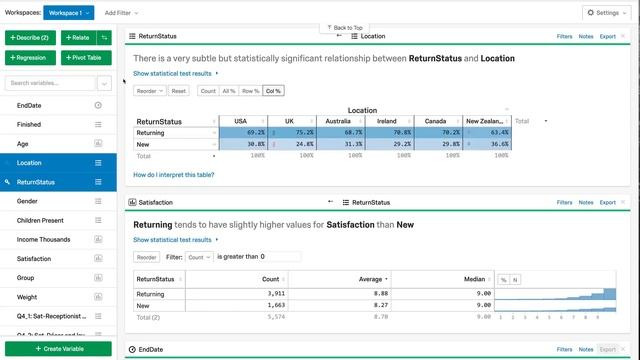Open the Add Filter dropdown
Viewport: 640px width, 360px height.
tap(121, 13)
